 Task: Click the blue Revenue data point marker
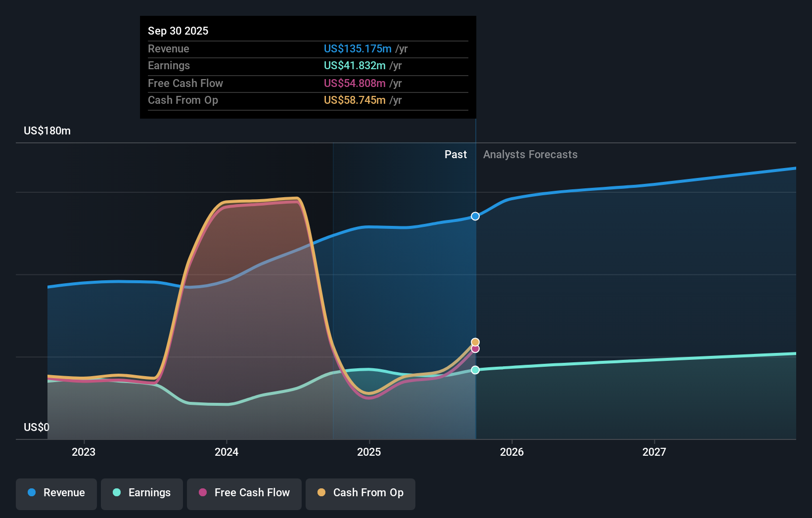[x=475, y=216]
